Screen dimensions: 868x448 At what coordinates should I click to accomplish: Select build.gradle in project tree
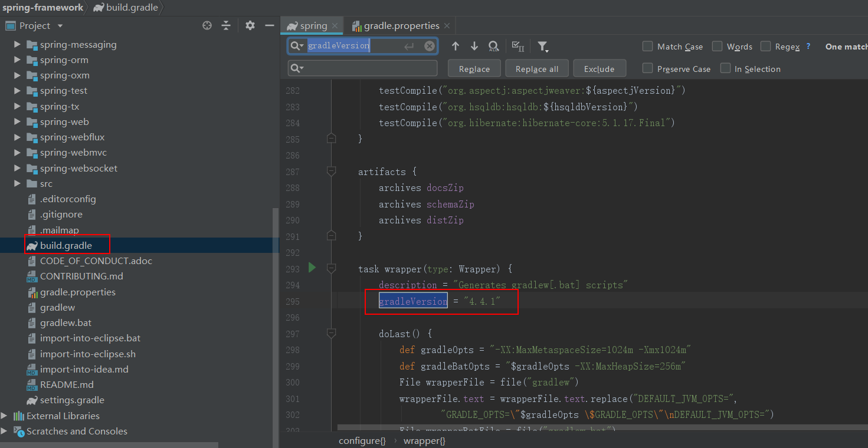[x=66, y=245]
